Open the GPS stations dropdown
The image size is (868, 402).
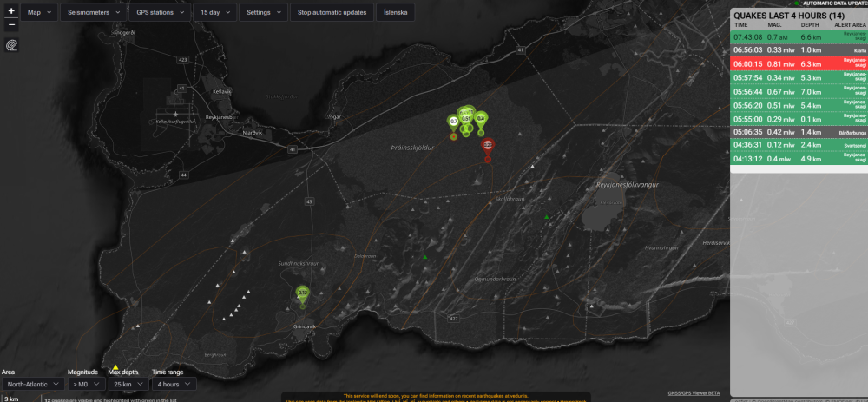coord(159,13)
